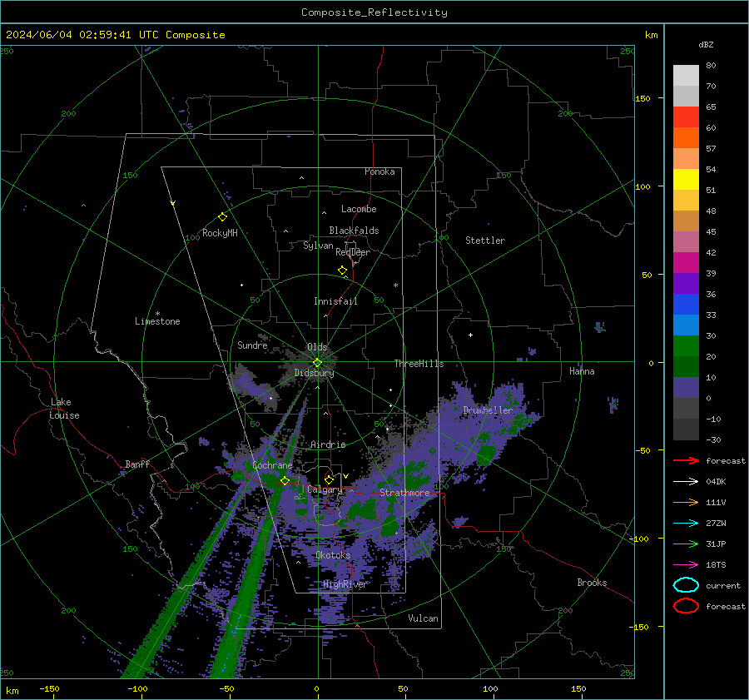The image size is (749, 700).
Task: Click the ThreeHills city label
Action: point(419,364)
